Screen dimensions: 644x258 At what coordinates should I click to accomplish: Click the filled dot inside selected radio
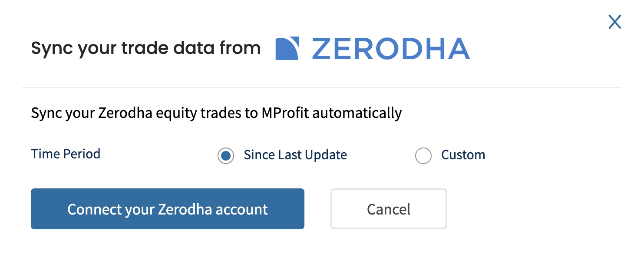(x=226, y=155)
